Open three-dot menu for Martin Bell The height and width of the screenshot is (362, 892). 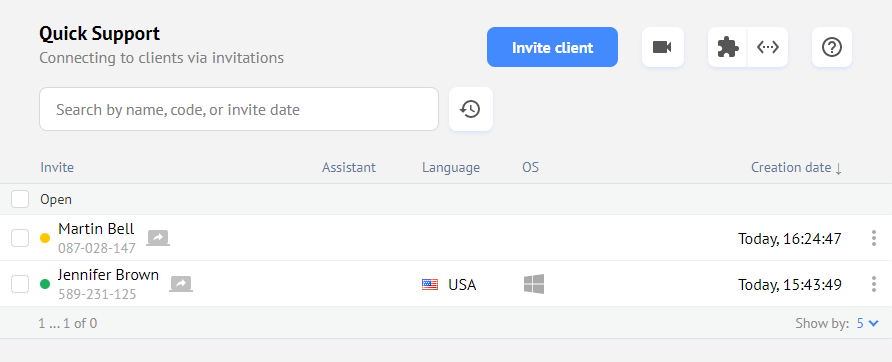pos(874,238)
